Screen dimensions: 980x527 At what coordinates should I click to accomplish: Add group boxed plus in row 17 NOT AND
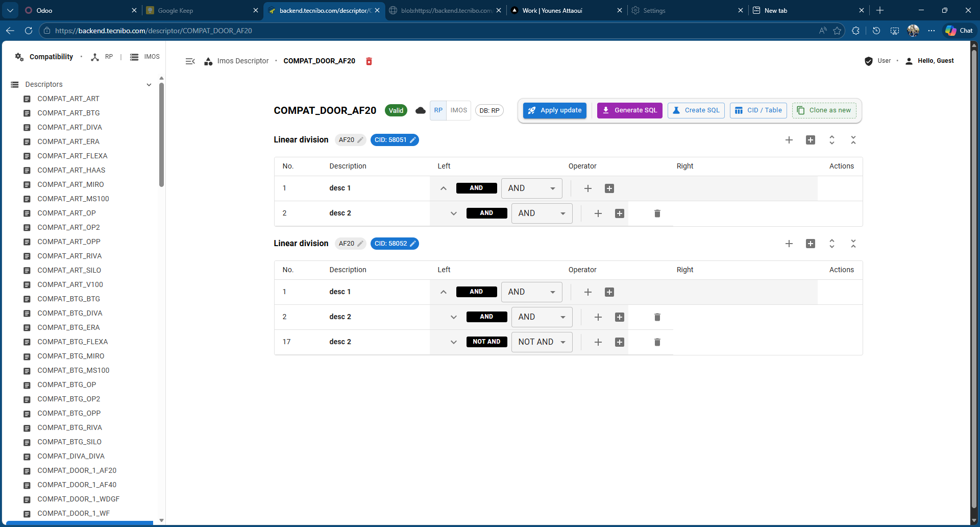click(x=620, y=342)
